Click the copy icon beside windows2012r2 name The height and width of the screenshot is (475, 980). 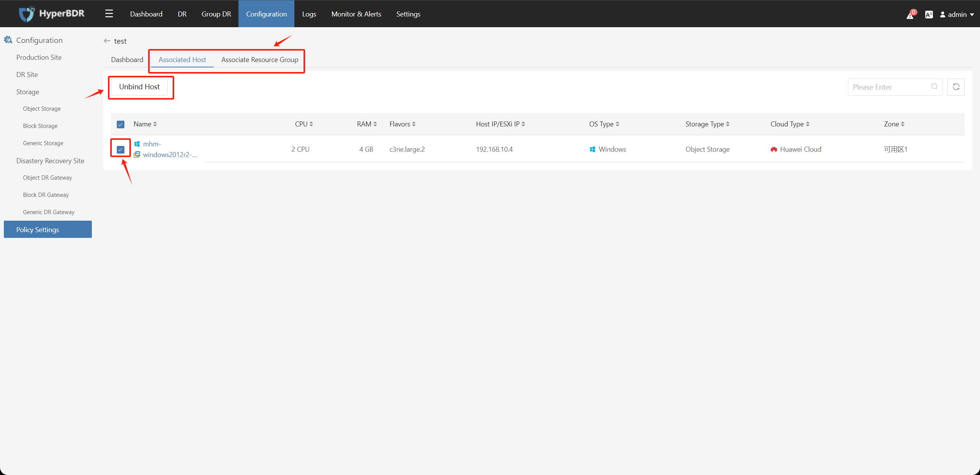(137, 154)
